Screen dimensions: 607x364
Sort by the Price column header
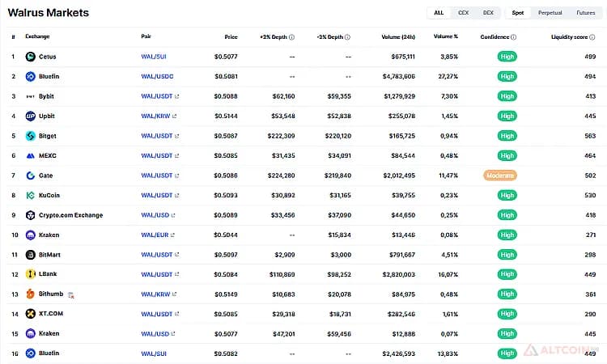pyautogui.click(x=231, y=36)
